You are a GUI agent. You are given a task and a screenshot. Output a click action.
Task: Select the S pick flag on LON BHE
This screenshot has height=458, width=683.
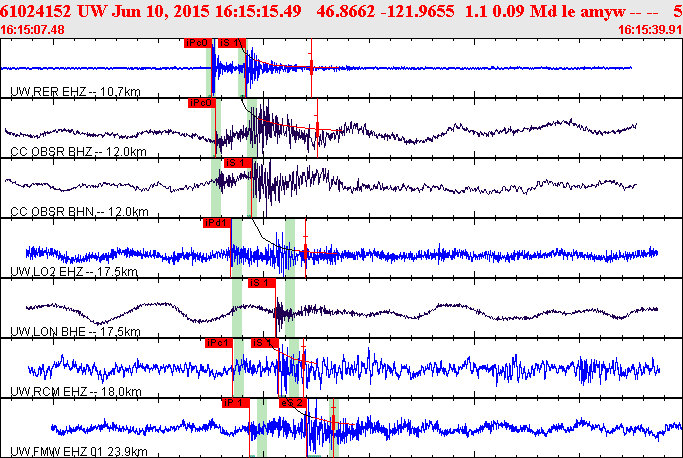point(260,283)
